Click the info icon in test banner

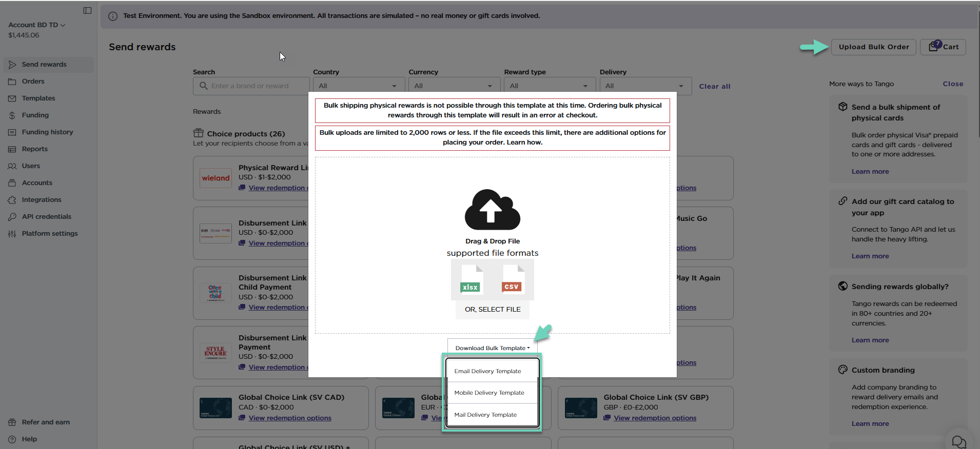tap(113, 16)
